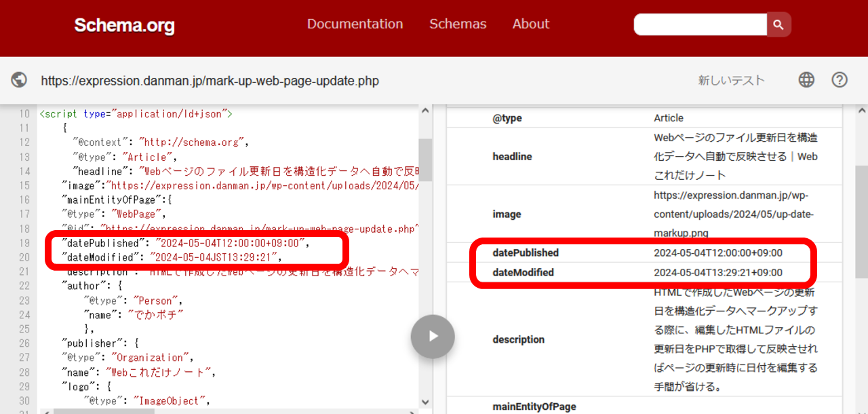Click the image URL value in results
The height and width of the screenshot is (414, 868).
coord(734,214)
